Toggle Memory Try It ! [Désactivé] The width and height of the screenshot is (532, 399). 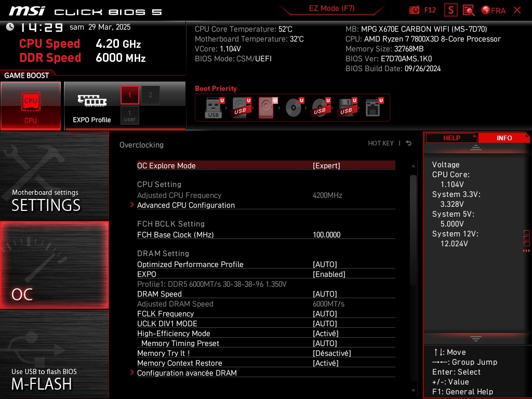266,353
